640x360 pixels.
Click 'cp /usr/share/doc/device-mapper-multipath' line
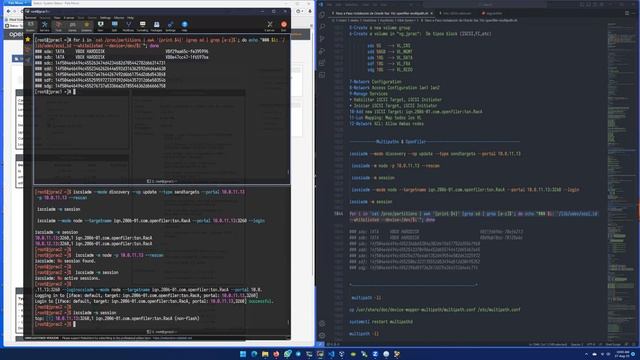435,309
